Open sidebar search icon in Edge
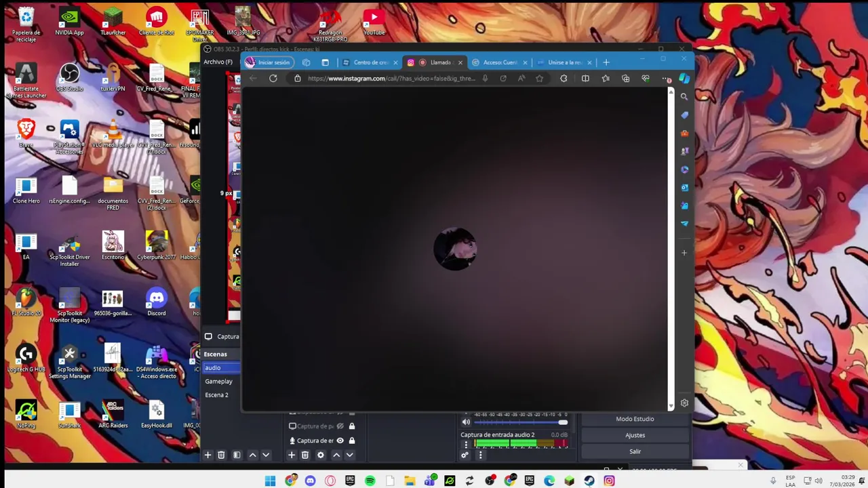 coord(684,97)
